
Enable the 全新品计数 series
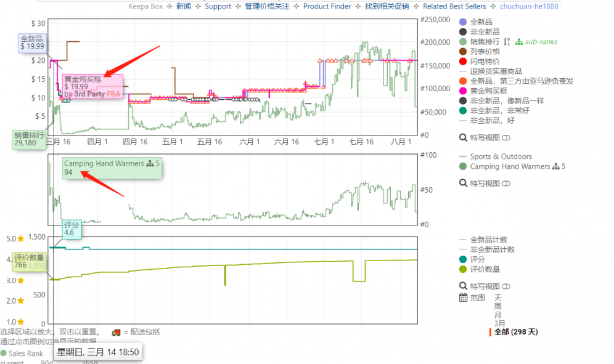(483, 240)
